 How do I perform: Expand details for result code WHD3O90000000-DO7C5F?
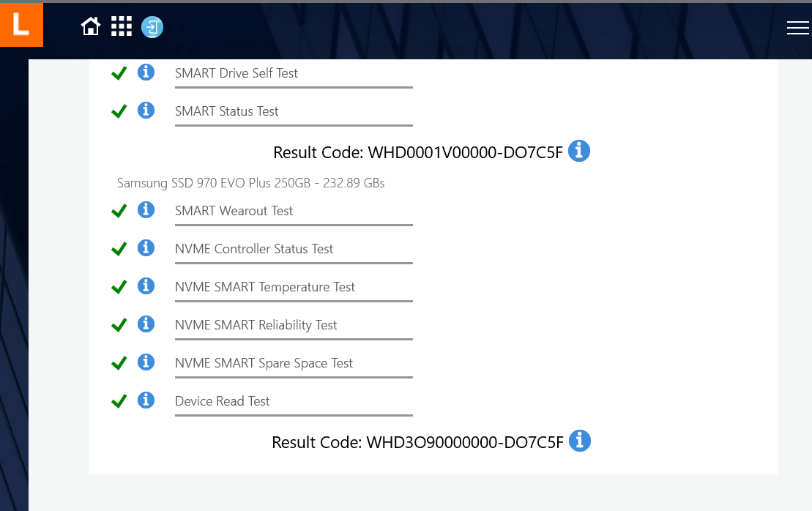(579, 441)
